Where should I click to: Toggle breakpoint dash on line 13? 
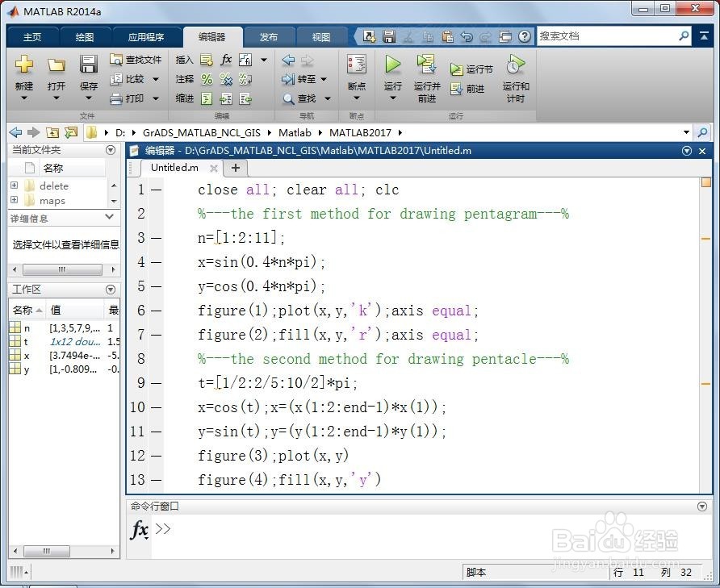coord(156,480)
